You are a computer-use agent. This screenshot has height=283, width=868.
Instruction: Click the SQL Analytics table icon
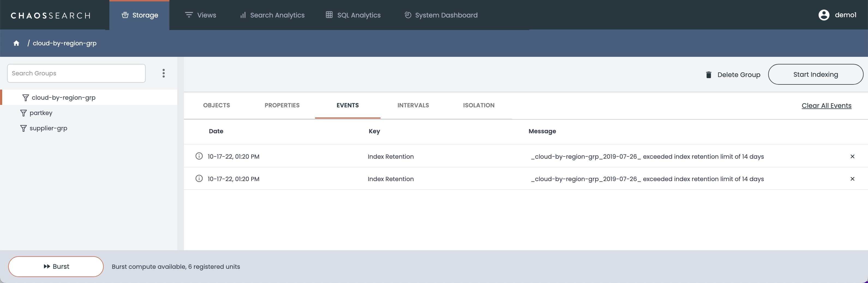[x=329, y=15]
